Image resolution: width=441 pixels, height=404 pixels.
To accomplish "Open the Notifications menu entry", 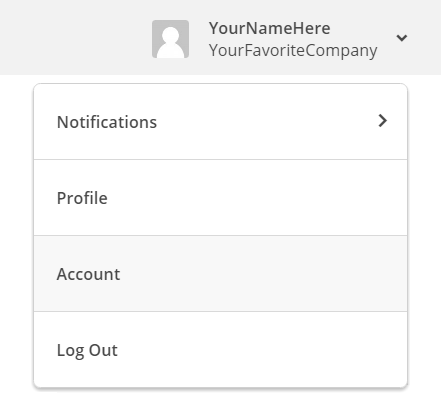I will click(220, 122).
